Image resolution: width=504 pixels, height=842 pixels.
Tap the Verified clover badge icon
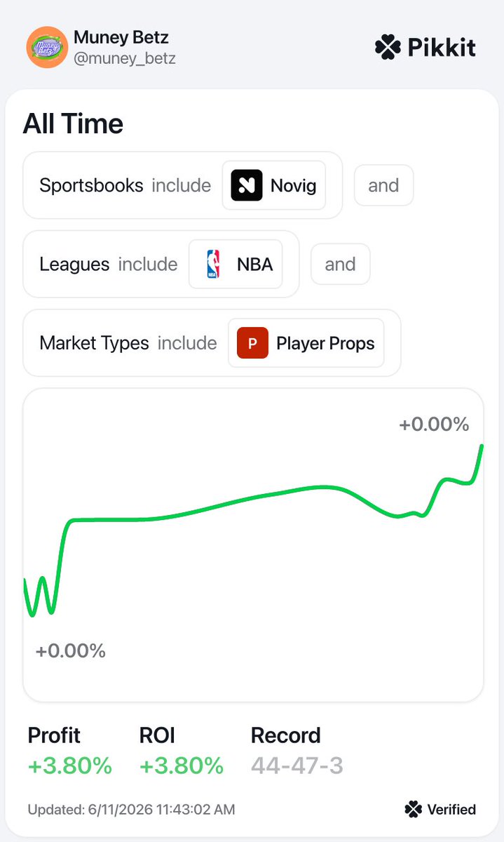tap(414, 810)
